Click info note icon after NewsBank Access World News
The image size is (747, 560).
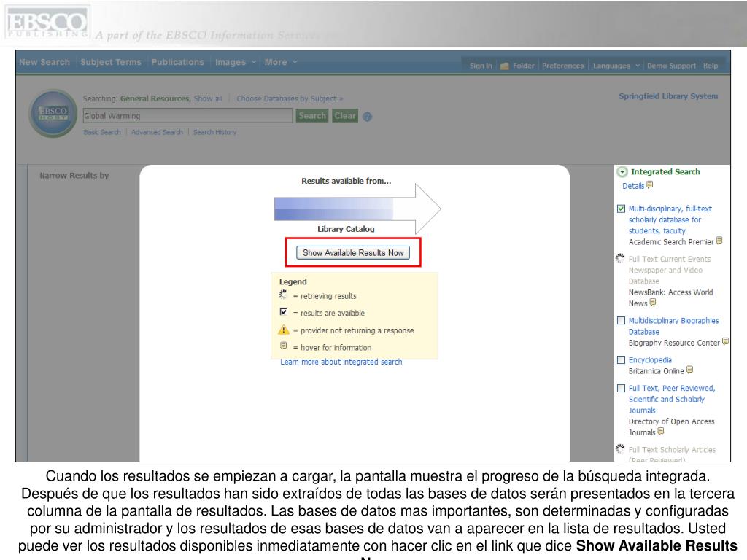point(653,302)
